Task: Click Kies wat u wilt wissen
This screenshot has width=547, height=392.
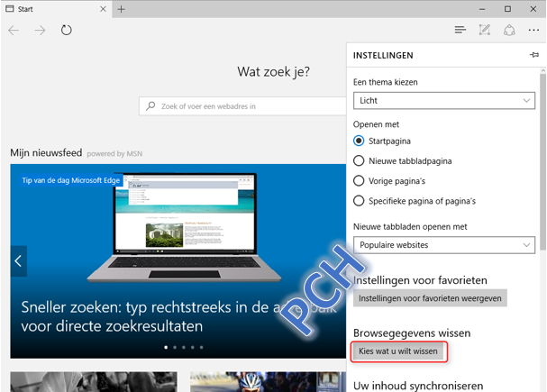Action: pyautogui.click(x=398, y=351)
